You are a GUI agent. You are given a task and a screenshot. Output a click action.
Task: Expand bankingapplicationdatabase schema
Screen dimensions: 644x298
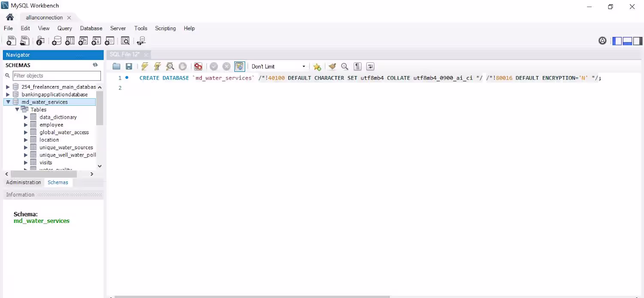8,94
